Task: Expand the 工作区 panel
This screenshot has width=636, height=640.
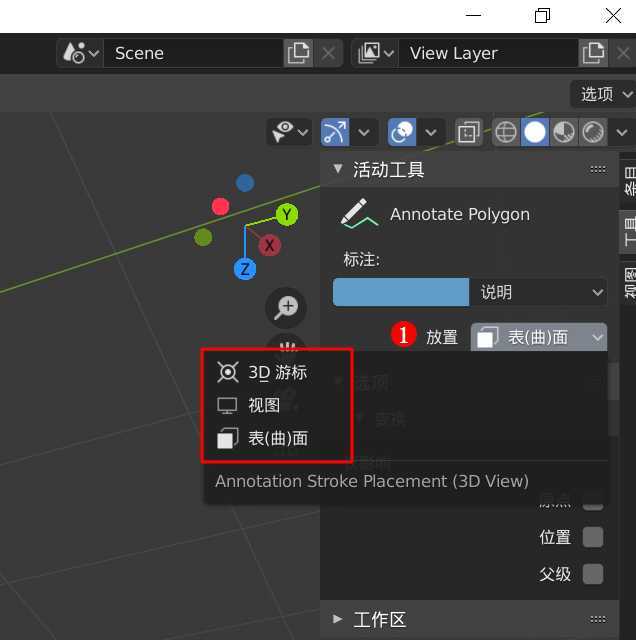Action: click(338, 619)
